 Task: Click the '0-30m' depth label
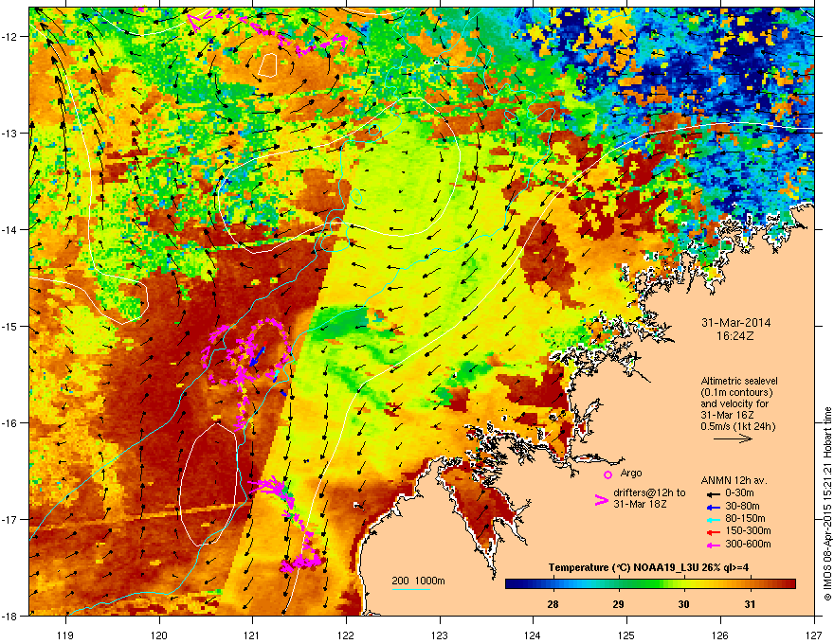739,493
